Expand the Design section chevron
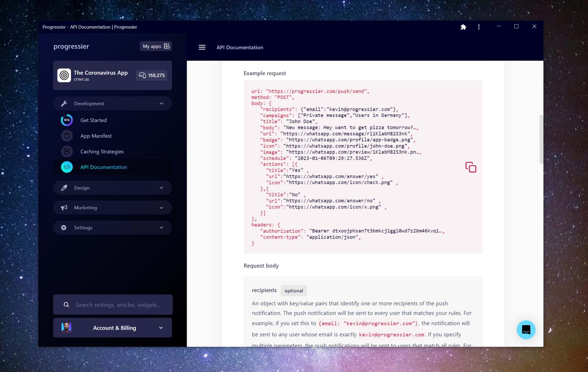 [x=162, y=188]
